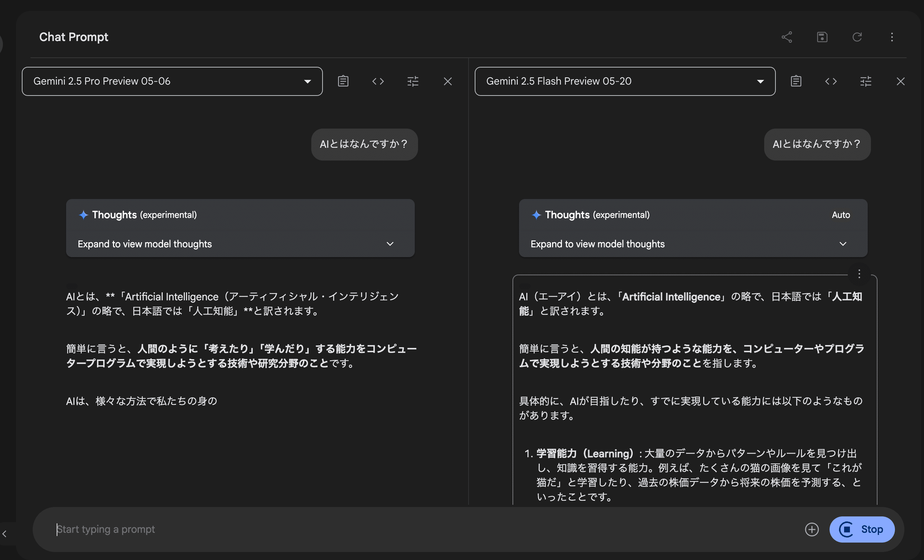Click get code icon in left panel
The width and height of the screenshot is (924, 560).
pos(378,81)
